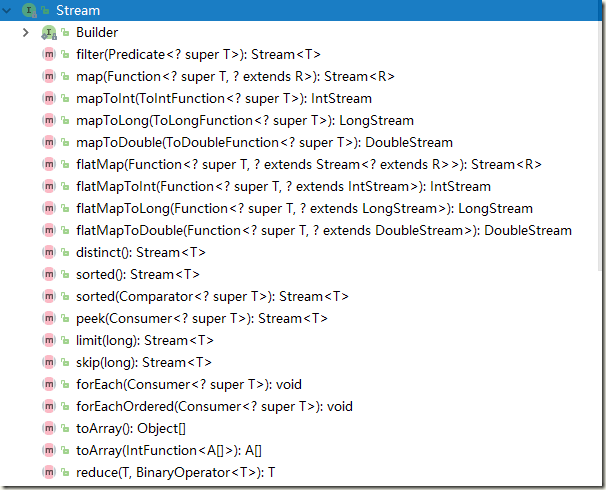Click the method icon for distinct()
The width and height of the screenshot is (606, 490).
(x=49, y=253)
